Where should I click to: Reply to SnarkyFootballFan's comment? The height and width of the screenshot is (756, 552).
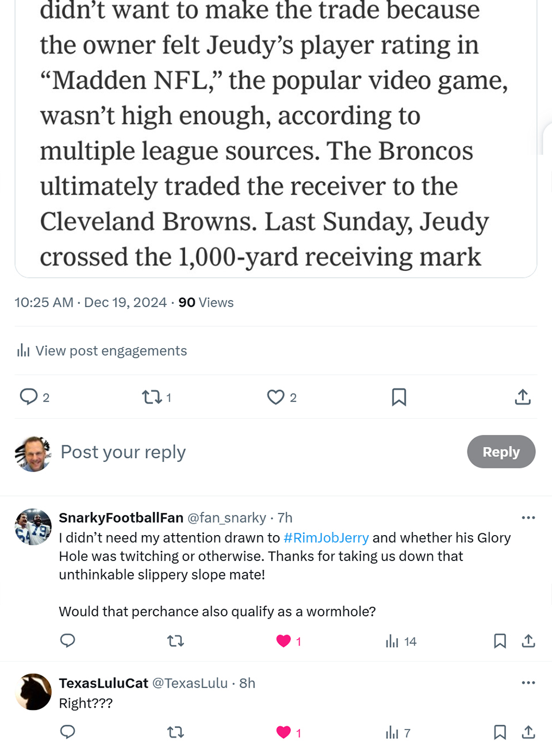[68, 641]
